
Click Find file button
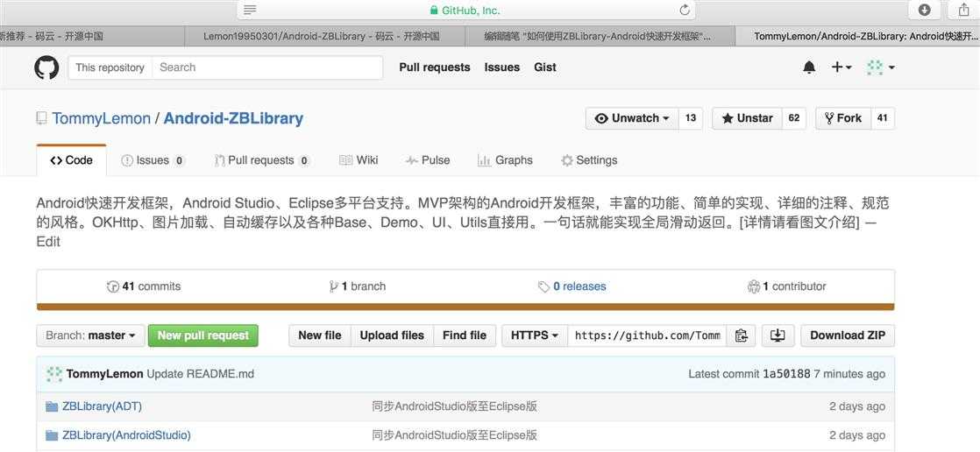coord(465,335)
